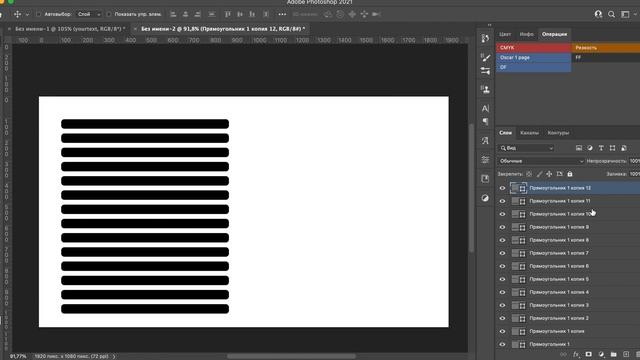This screenshot has width=640, height=360.
Task: Click lock all padlock icon
Action: point(570,174)
